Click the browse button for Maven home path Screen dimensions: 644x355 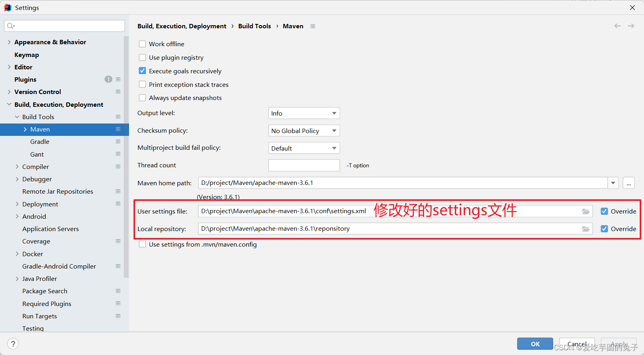(628, 183)
